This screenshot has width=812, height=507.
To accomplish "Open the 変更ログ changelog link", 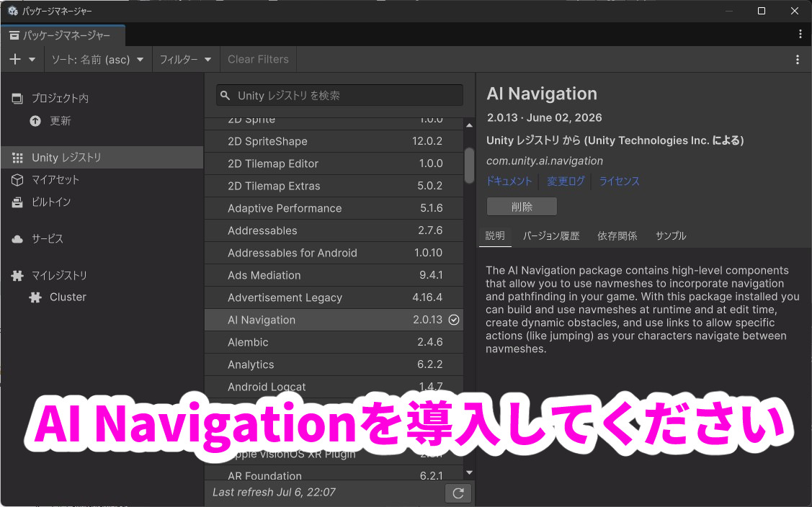I will coord(566,181).
